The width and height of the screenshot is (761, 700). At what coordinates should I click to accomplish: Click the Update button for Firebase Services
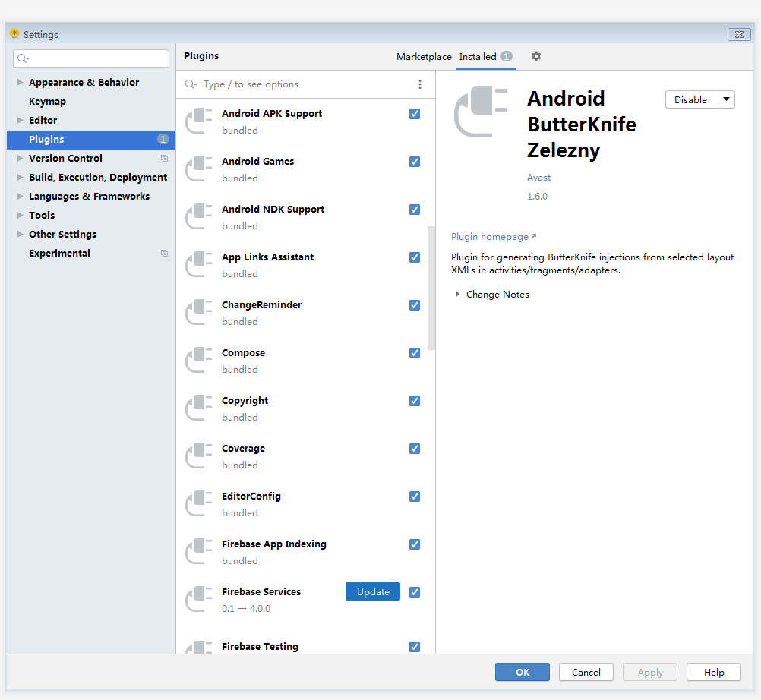(x=373, y=591)
